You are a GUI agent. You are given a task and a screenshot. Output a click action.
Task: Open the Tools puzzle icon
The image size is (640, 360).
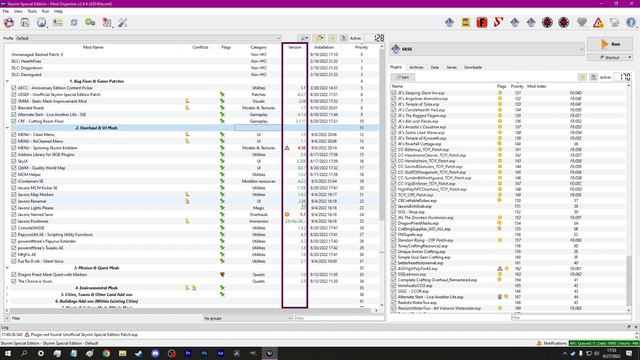pyautogui.click(x=107, y=23)
